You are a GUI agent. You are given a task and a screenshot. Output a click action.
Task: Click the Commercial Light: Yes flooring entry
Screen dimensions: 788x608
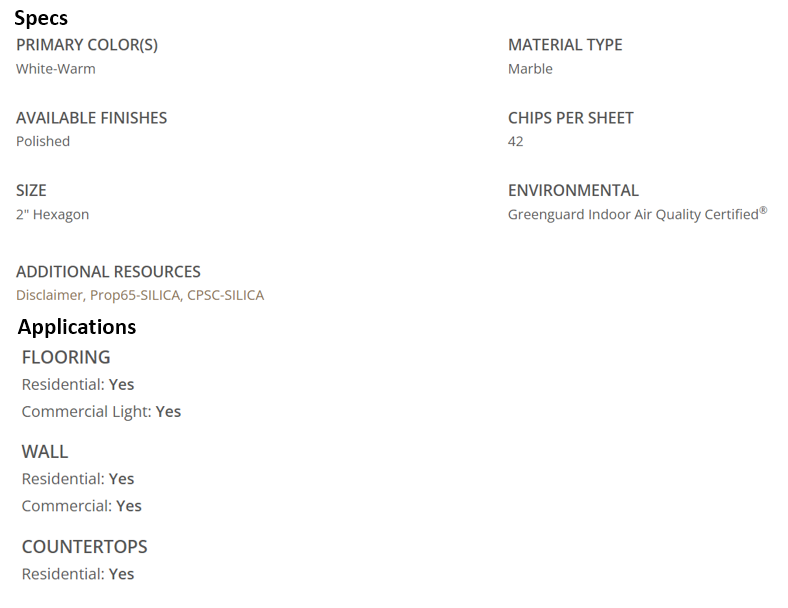click(101, 411)
